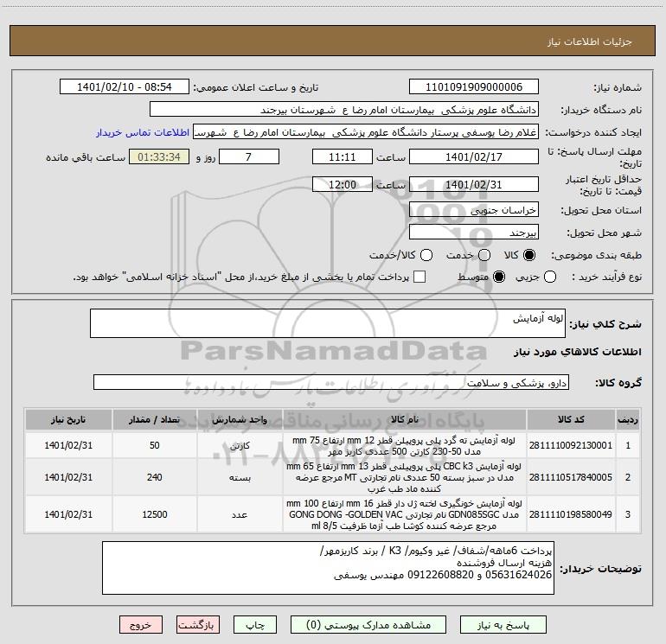Open the اطلاعات تماس خریدار link
Screen dimensions: 666x644
pyautogui.click(x=143, y=132)
